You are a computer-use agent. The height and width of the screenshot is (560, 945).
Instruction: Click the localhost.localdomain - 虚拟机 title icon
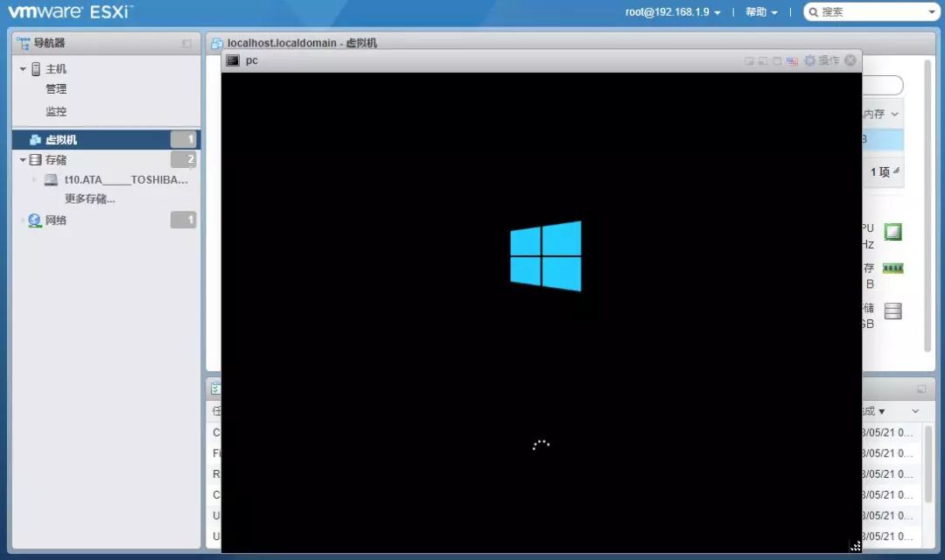point(217,44)
